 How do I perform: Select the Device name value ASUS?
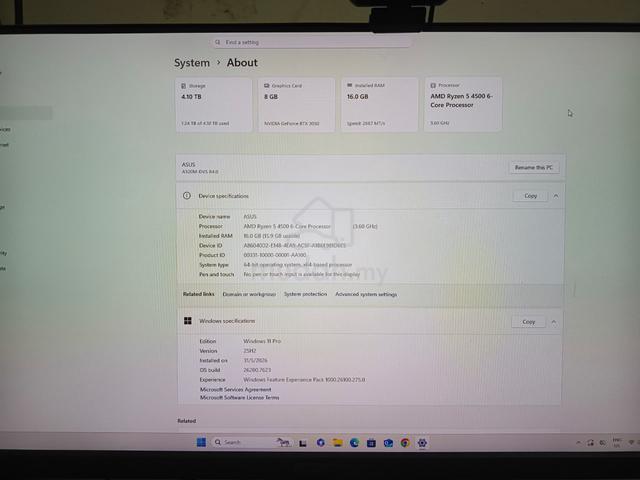point(250,216)
